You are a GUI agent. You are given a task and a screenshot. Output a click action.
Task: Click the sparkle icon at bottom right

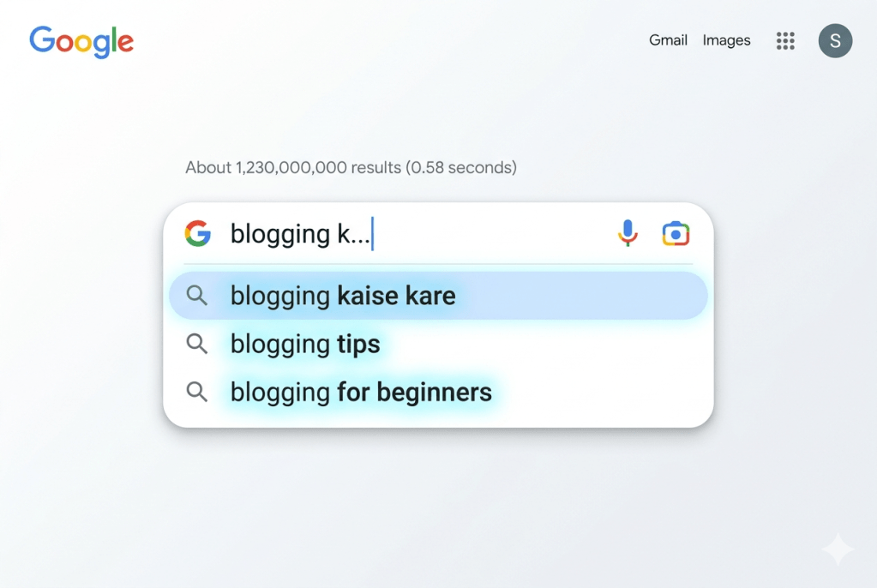[x=838, y=549]
